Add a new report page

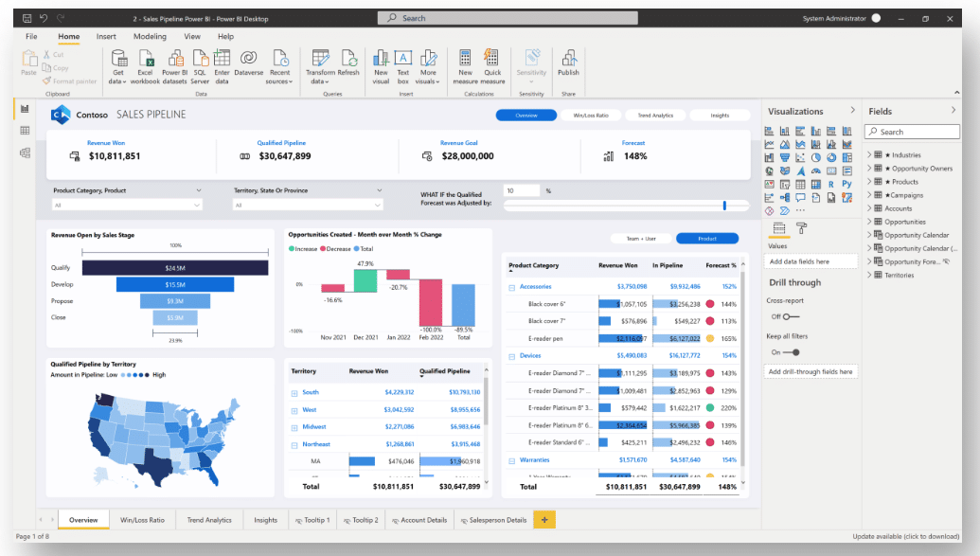click(544, 520)
